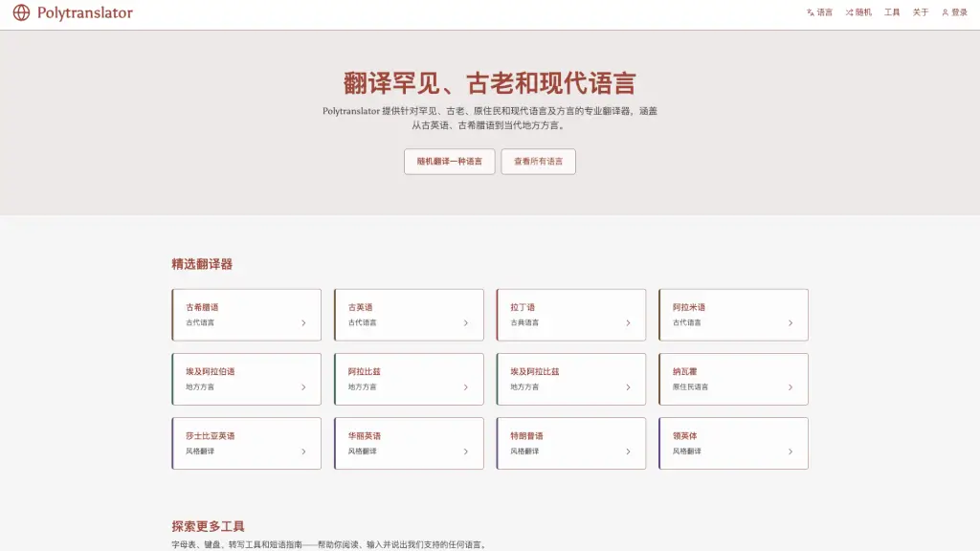Click the user icon beside 登录
The width and height of the screenshot is (980, 551).
pyautogui.click(x=945, y=12)
